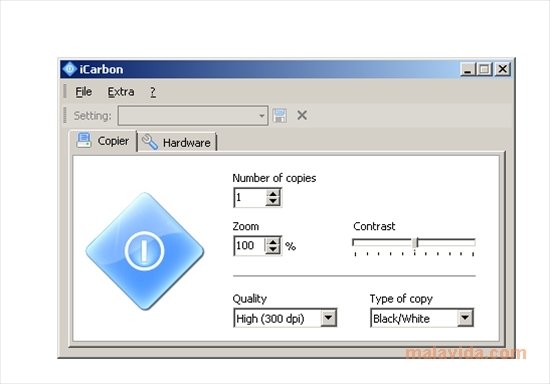Click the iCarbon title bar logo icon
This screenshot has height=384, width=550.
point(70,69)
